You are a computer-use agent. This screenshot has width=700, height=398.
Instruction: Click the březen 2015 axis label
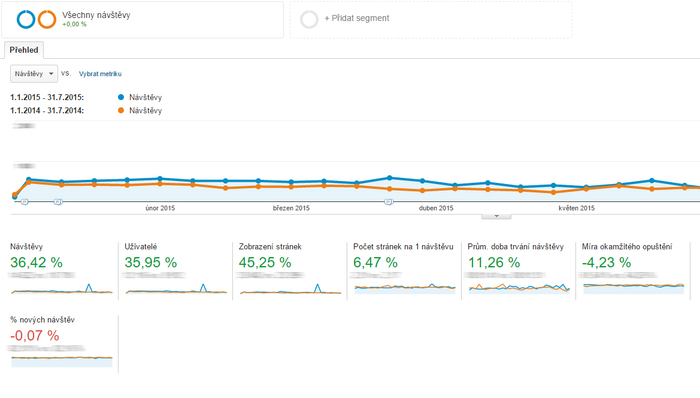point(291,208)
